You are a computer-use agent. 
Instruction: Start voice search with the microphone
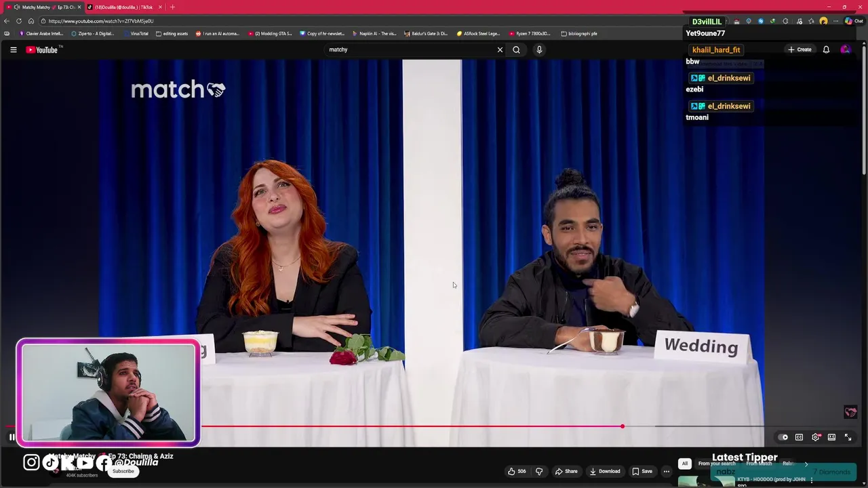click(539, 49)
